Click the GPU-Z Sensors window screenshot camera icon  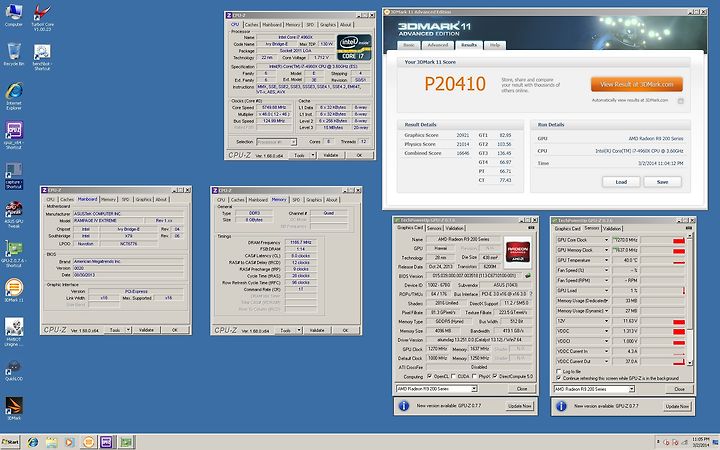point(688,228)
